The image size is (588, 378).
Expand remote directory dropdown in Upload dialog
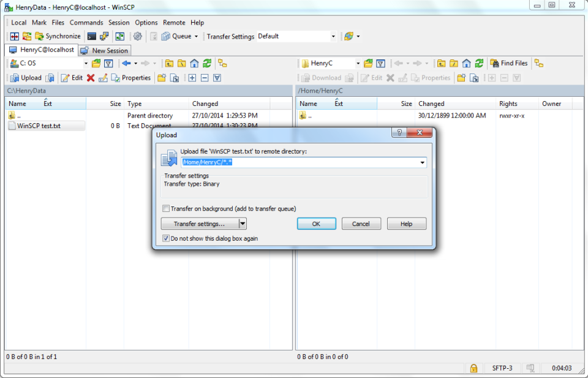click(422, 162)
